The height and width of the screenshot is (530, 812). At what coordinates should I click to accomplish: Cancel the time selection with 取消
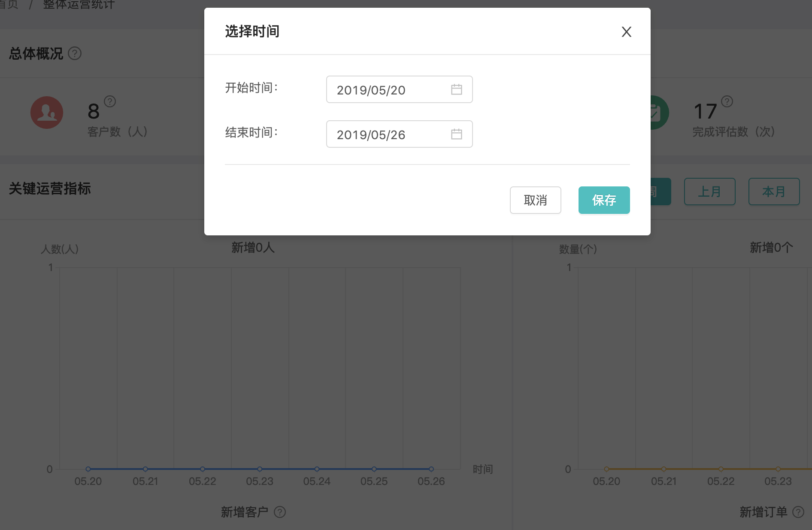[535, 200]
